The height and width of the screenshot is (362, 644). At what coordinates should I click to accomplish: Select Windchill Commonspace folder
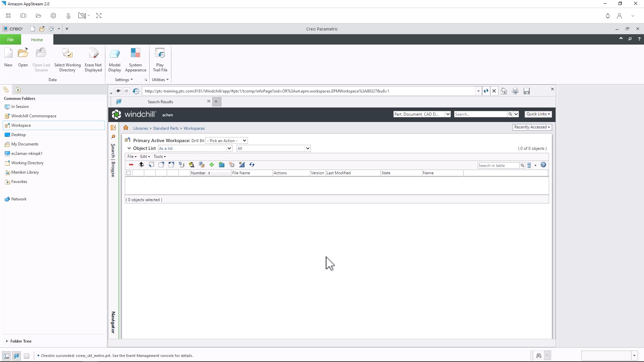34,116
